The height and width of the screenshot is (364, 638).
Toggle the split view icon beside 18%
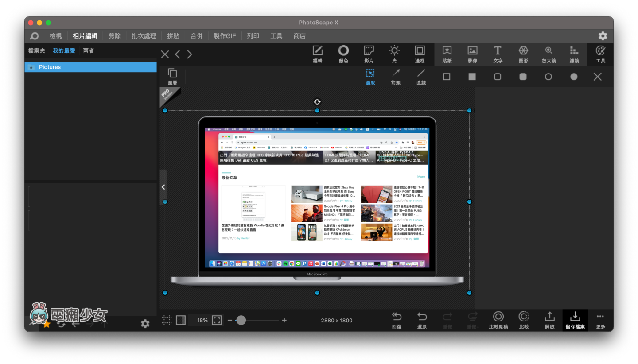pos(181,320)
